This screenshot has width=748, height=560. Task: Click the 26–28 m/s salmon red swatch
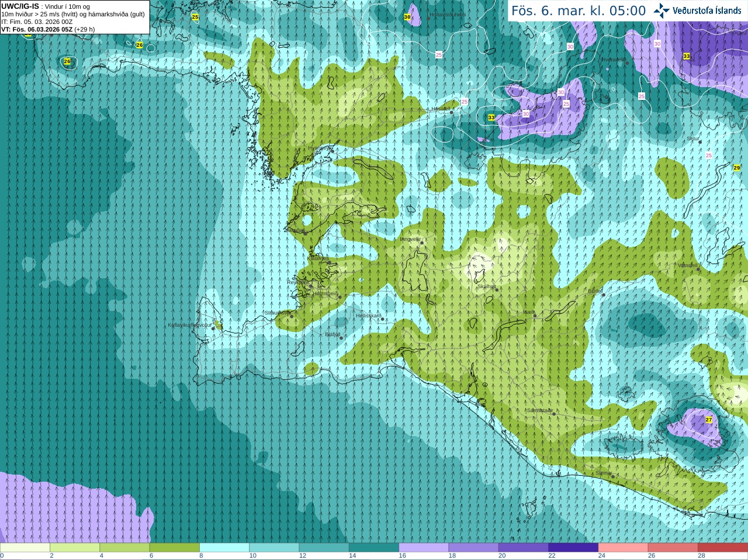coord(673,548)
